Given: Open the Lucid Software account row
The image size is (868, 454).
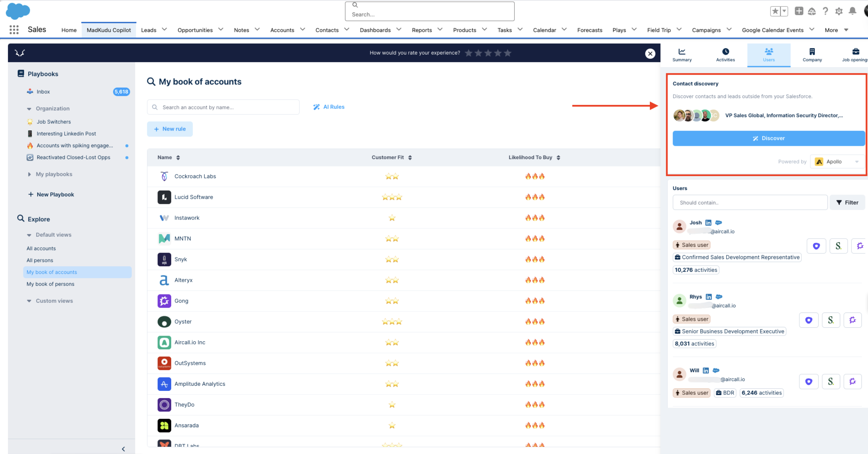Looking at the screenshot, I should click(x=403, y=197).
